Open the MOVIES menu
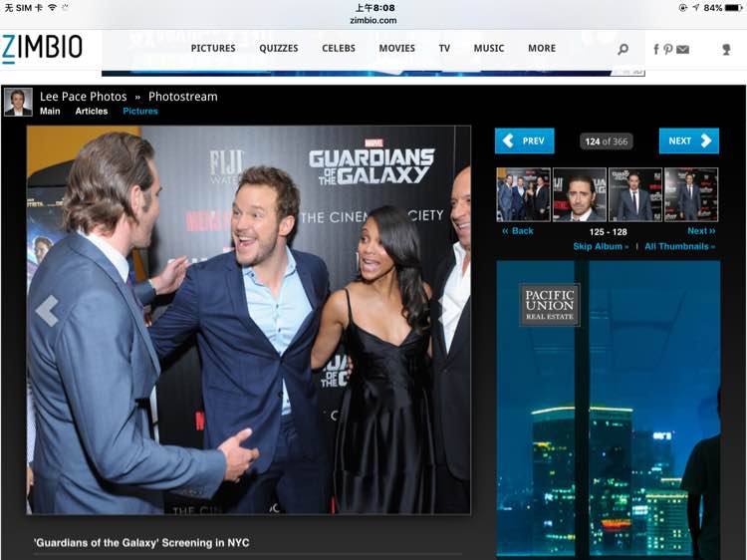747x560 pixels. pyautogui.click(x=396, y=48)
